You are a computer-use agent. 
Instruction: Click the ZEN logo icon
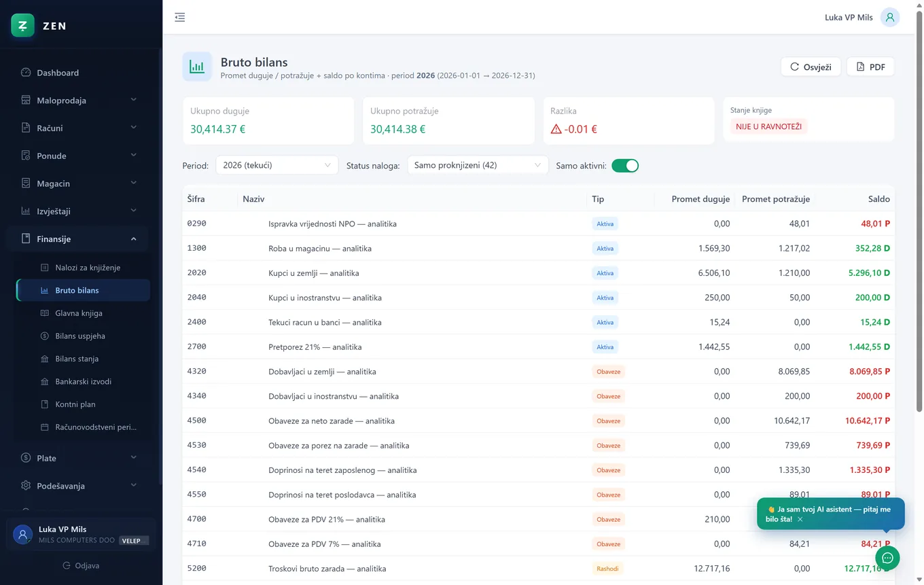click(22, 26)
